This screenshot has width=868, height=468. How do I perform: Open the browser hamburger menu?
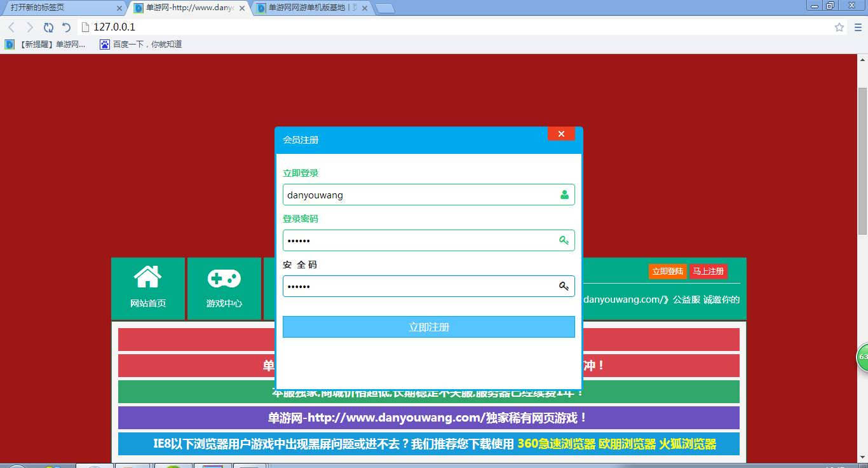857,27
